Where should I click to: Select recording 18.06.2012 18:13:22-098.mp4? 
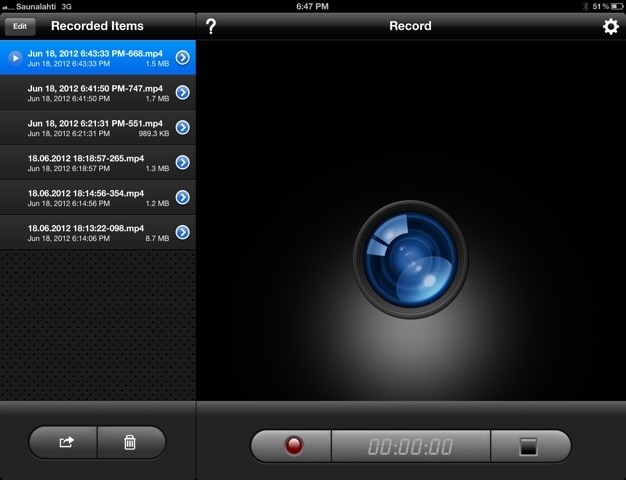(98, 232)
